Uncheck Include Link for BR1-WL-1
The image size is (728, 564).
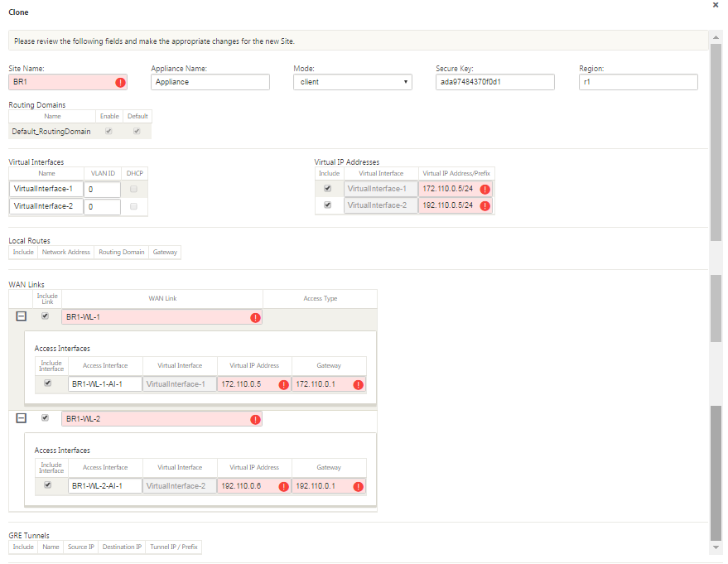point(45,316)
